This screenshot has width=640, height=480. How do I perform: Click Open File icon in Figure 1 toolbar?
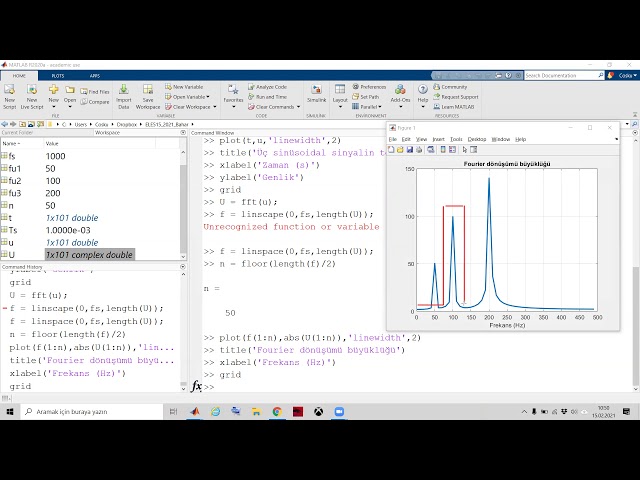pyautogui.click(x=400, y=150)
